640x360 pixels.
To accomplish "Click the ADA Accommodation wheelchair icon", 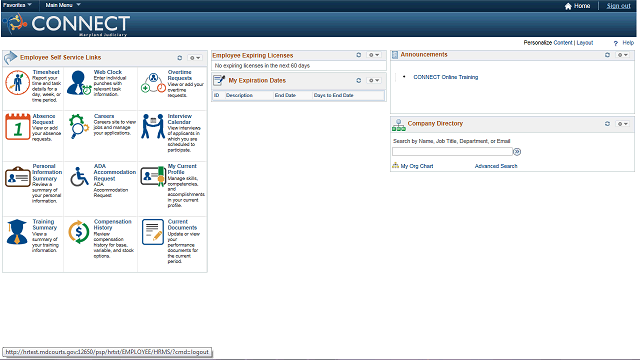I will [x=79, y=176].
